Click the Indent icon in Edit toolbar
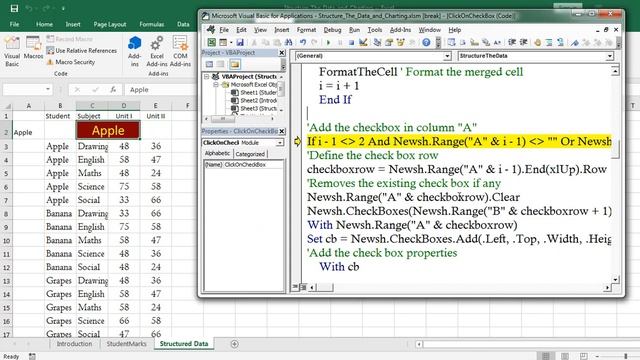The height and width of the screenshot is (360, 640). [x=512, y=42]
